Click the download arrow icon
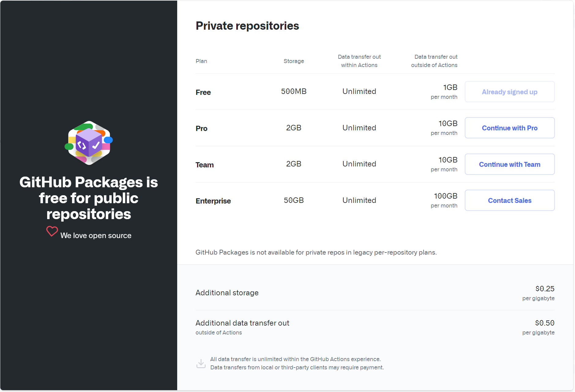Screen dimensions: 575x392 pyautogui.click(x=201, y=364)
